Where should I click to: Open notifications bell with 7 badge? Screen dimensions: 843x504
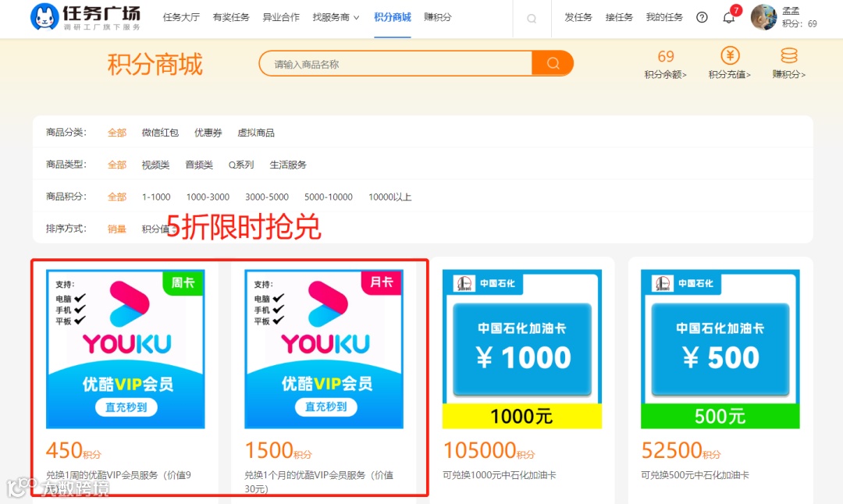tap(729, 17)
